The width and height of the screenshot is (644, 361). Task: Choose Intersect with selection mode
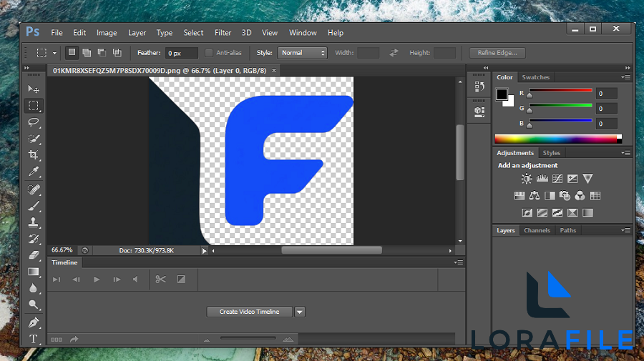(x=117, y=52)
